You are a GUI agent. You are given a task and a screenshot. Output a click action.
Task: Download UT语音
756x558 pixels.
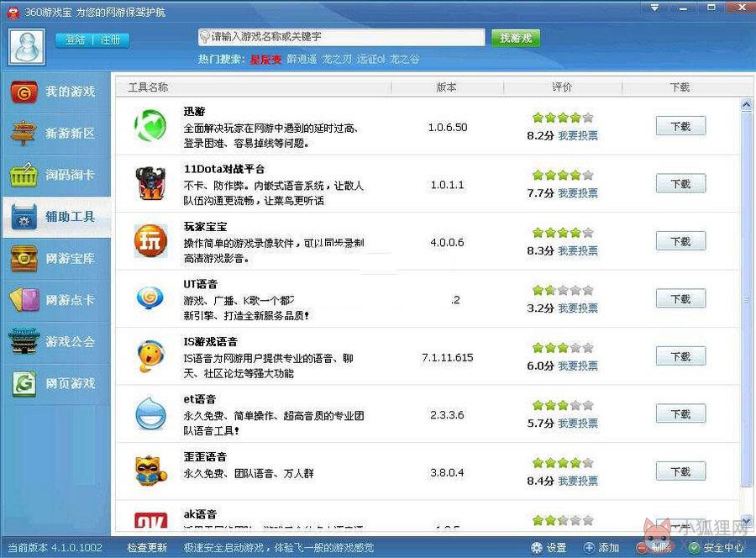click(x=680, y=299)
